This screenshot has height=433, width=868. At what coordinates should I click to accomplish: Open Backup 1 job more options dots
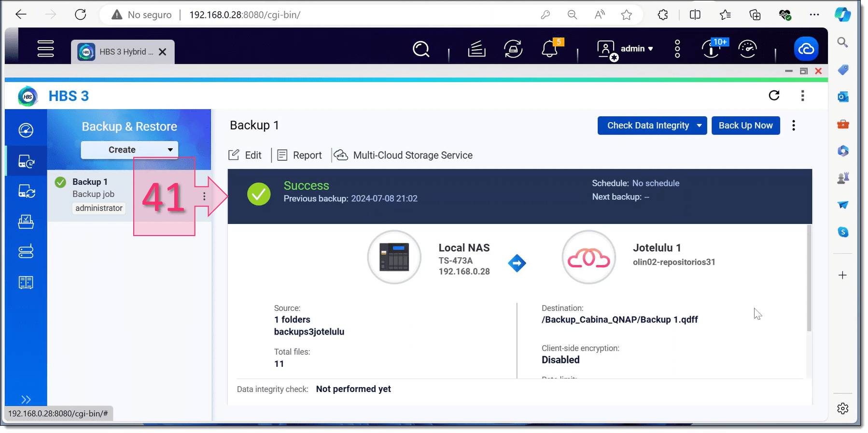click(794, 126)
